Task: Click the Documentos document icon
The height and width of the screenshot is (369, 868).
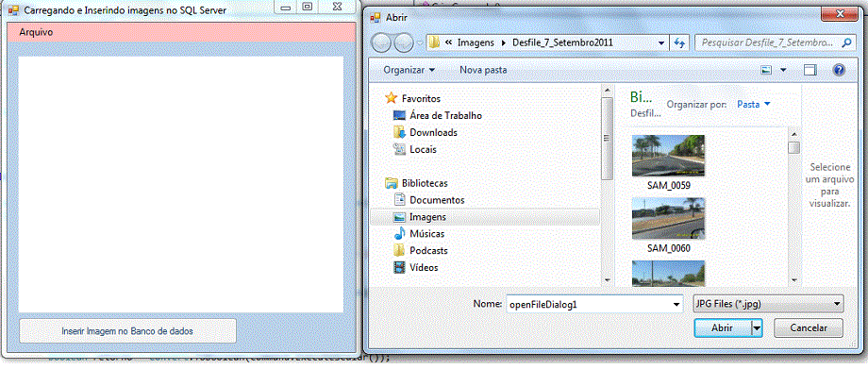Action: (400, 200)
